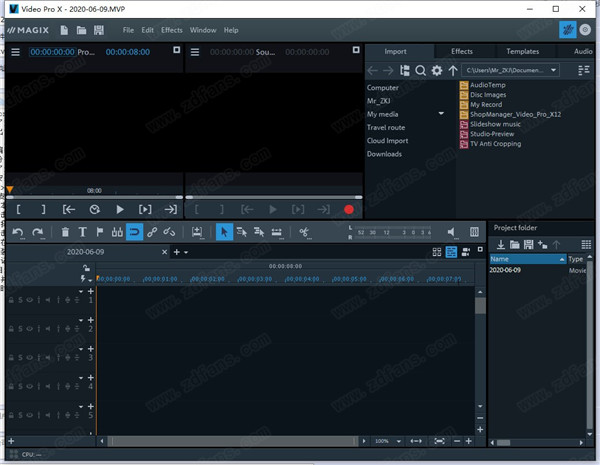The width and height of the screenshot is (600, 465).
Task: Close the 2020-06-09 movie tab
Action: pos(164,252)
